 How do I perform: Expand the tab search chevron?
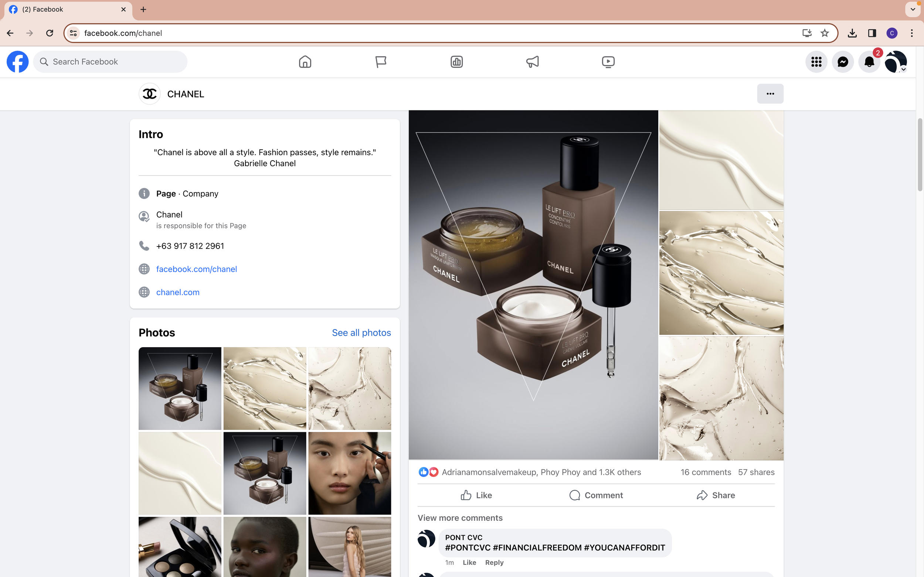pyautogui.click(x=913, y=10)
